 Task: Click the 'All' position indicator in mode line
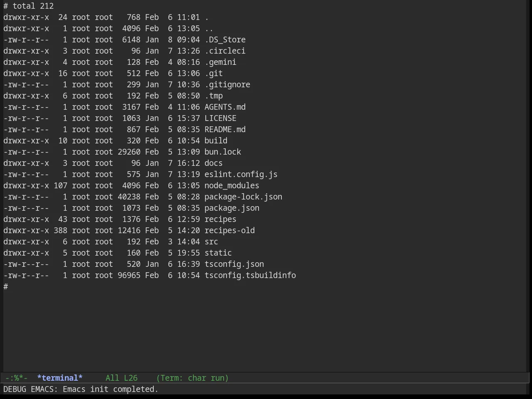pos(112,378)
